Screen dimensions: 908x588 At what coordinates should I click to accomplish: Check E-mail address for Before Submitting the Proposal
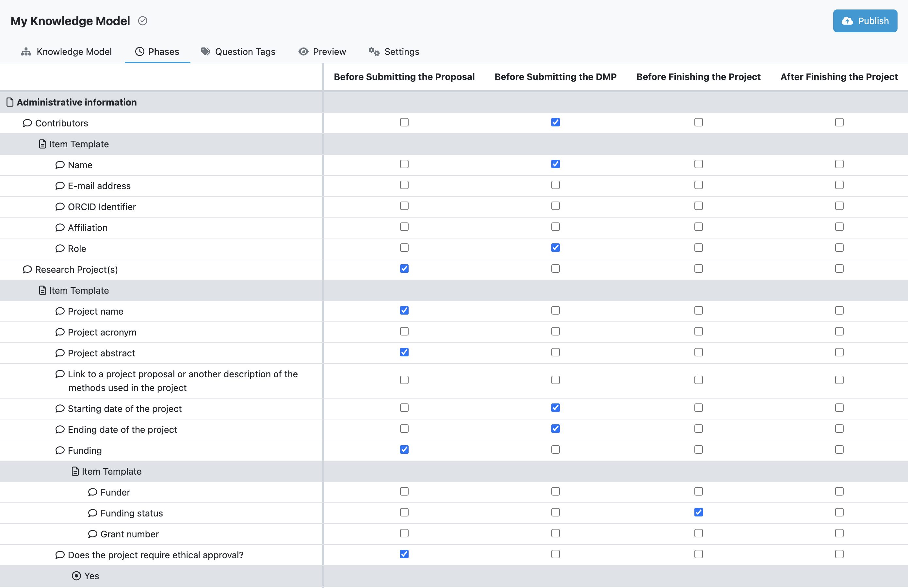click(404, 185)
